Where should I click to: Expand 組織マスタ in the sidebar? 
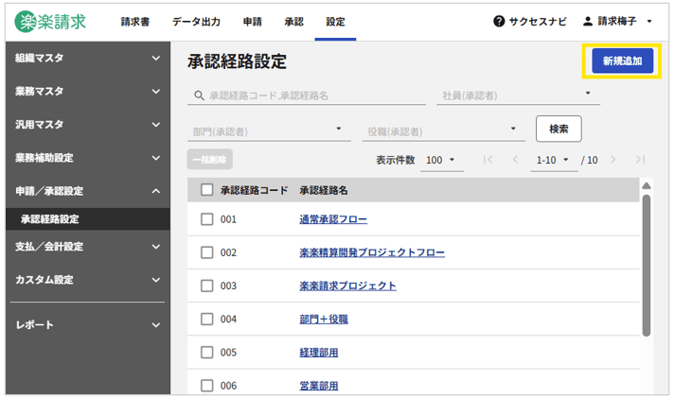pos(88,58)
